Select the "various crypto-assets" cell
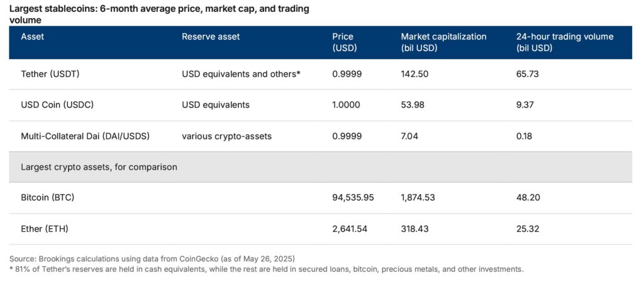644x282 pixels. click(x=226, y=136)
